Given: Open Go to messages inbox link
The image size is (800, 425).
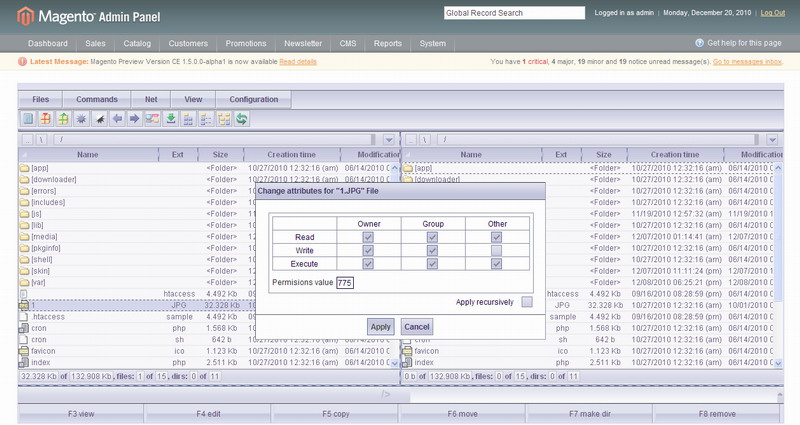Looking at the screenshot, I should (x=747, y=62).
